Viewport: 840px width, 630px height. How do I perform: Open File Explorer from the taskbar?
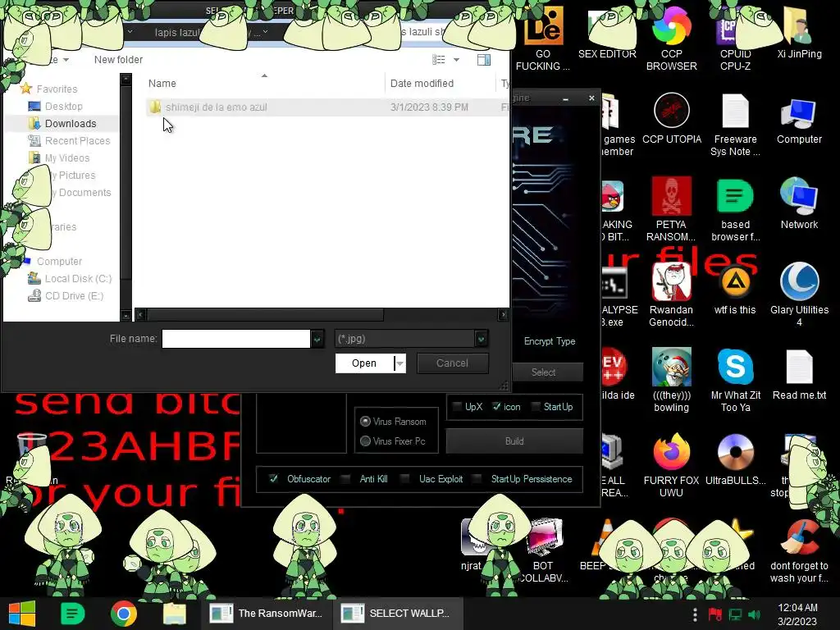click(175, 614)
